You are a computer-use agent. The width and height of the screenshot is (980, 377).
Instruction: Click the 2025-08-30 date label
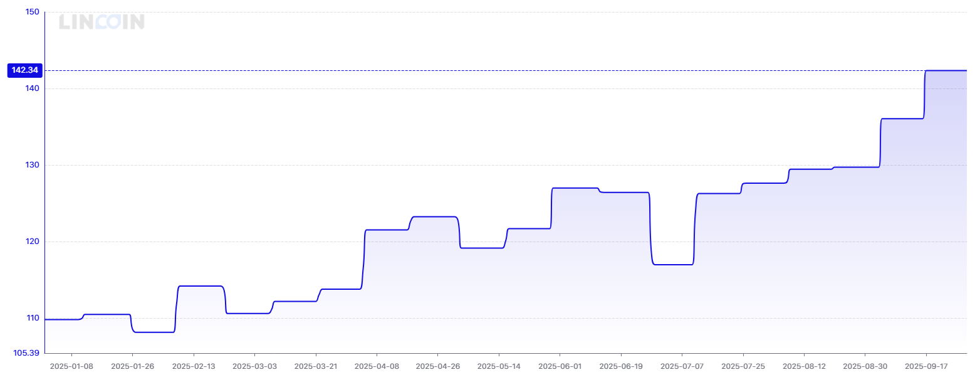[865, 366]
